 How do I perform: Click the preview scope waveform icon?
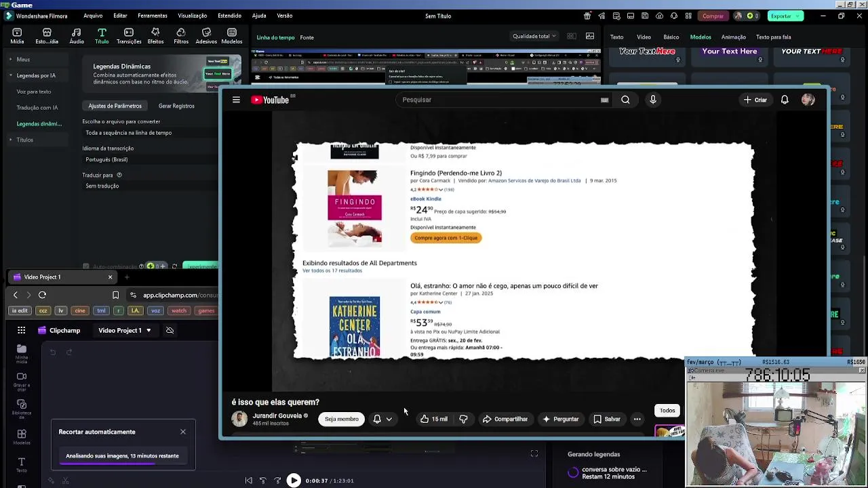[x=590, y=37]
